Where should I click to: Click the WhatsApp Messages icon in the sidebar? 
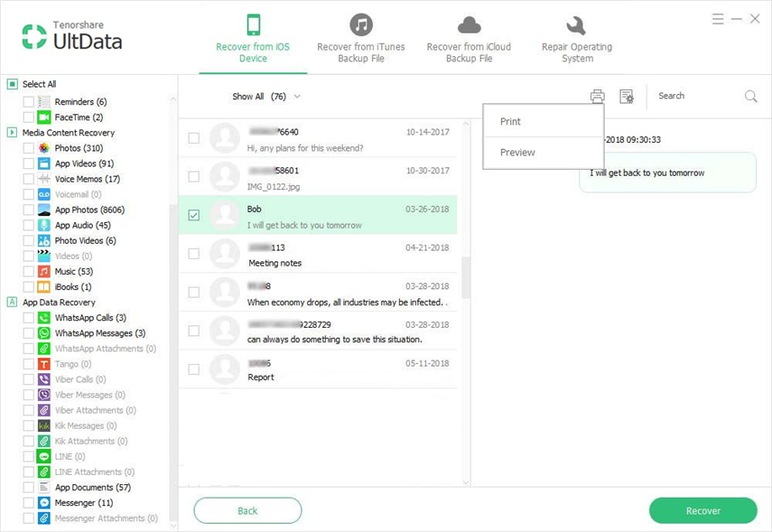coord(43,332)
